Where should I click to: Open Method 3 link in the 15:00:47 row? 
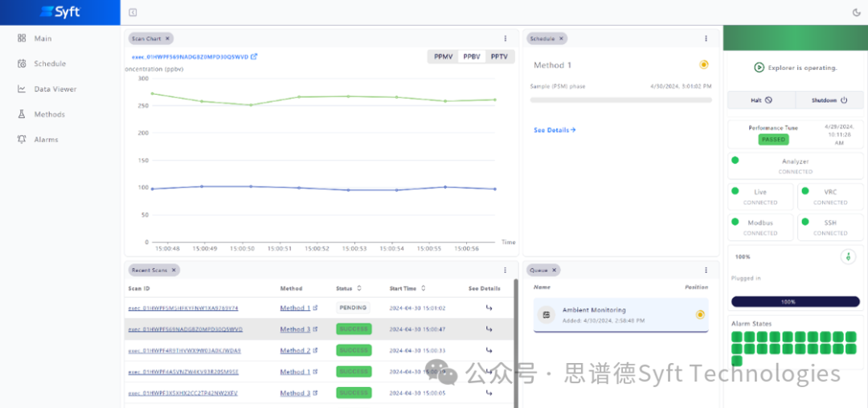pos(299,329)
